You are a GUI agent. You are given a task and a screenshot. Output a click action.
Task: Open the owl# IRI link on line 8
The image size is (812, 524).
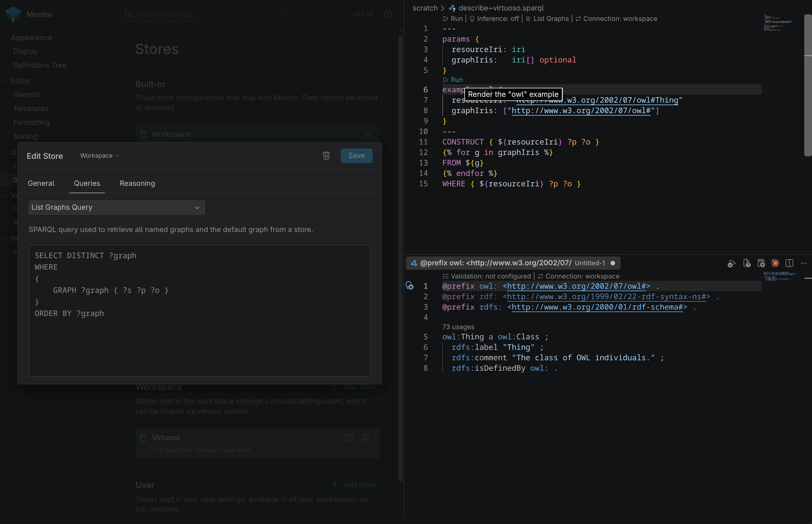[581, 111]
